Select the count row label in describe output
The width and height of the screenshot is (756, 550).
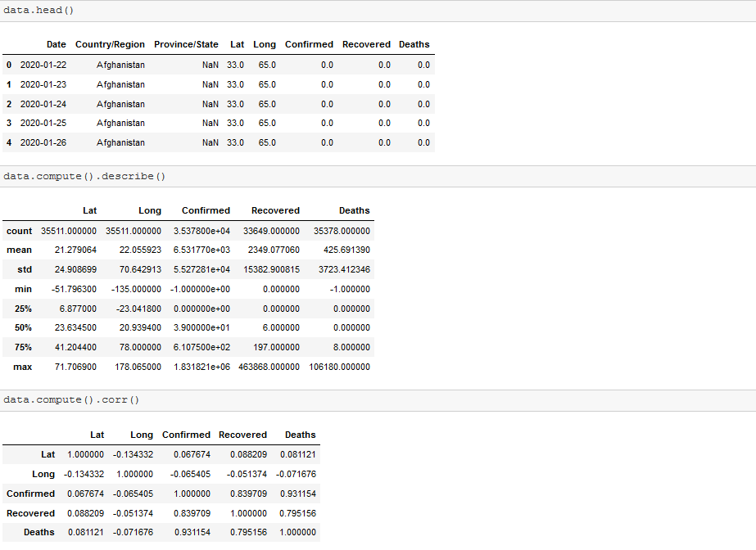click(x=19, y=230)
